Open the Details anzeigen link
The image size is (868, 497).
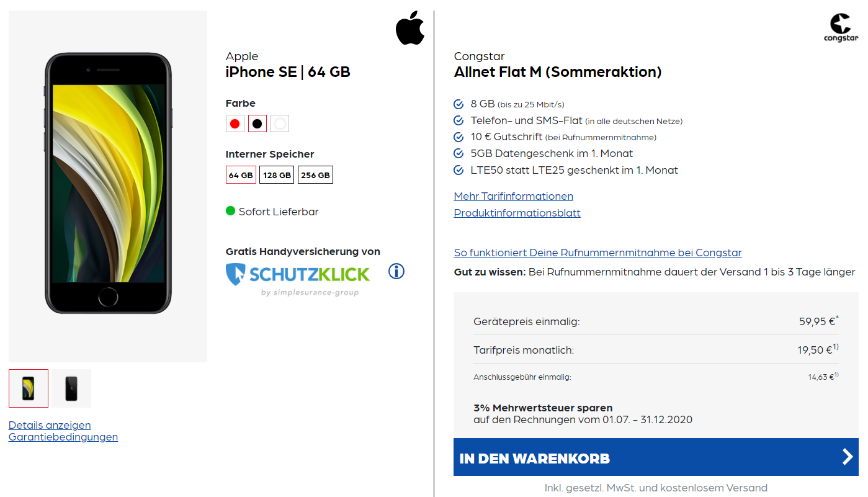(50, 425)
